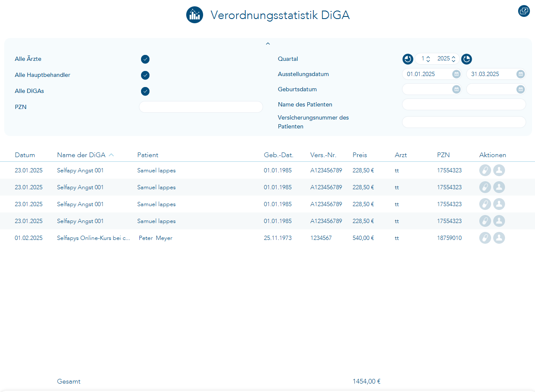Click the year 2025 stepper arrows
This screenshot has height=392, width=535.
[x=453, y=59]
